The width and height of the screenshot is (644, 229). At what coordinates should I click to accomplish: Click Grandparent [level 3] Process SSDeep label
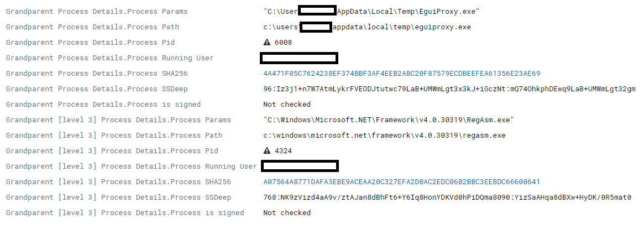118,197
